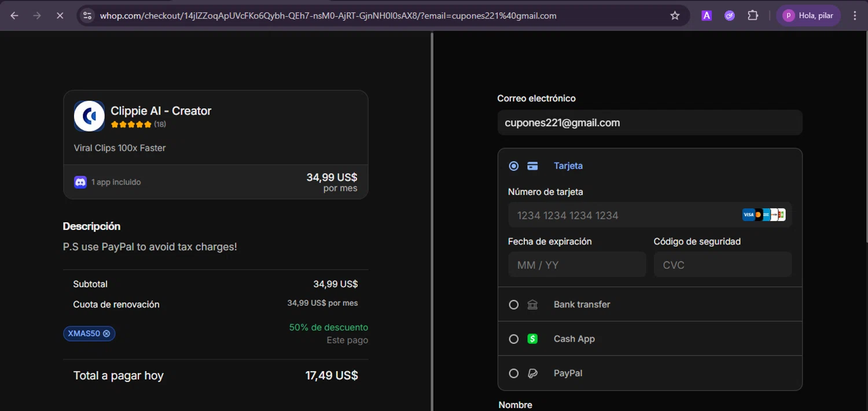Open the purple A extension
This screenshot has width=868, height=411.
pyautogui.click(x=707, y=16)
